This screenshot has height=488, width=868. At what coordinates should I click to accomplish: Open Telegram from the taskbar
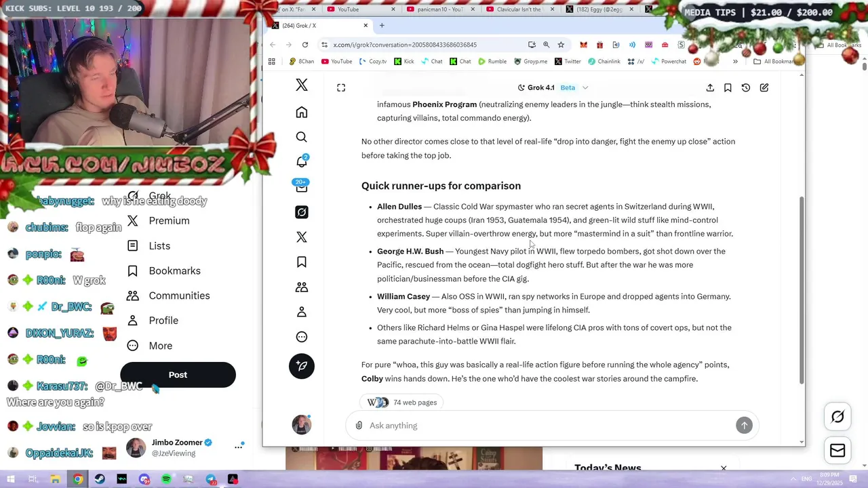point(211,479)
